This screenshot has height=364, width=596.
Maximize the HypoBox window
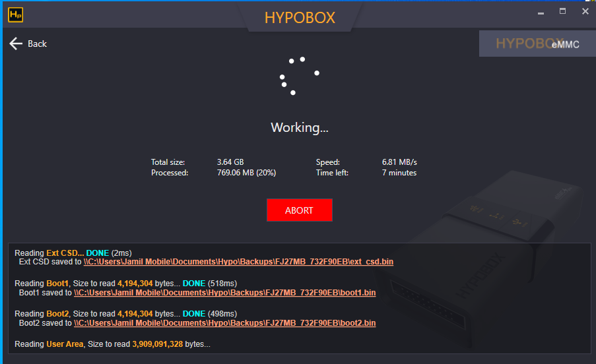[562, 11]
